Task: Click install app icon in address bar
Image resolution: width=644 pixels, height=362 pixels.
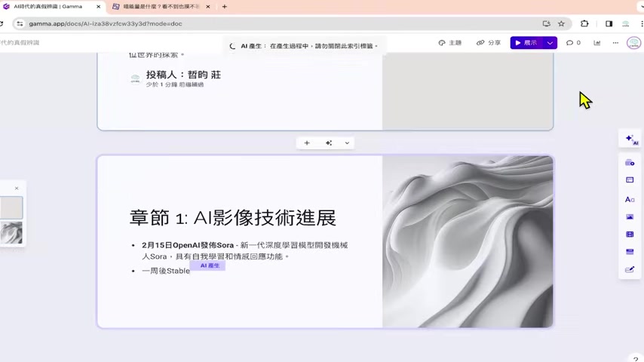Action: click(x=546, y=24)
